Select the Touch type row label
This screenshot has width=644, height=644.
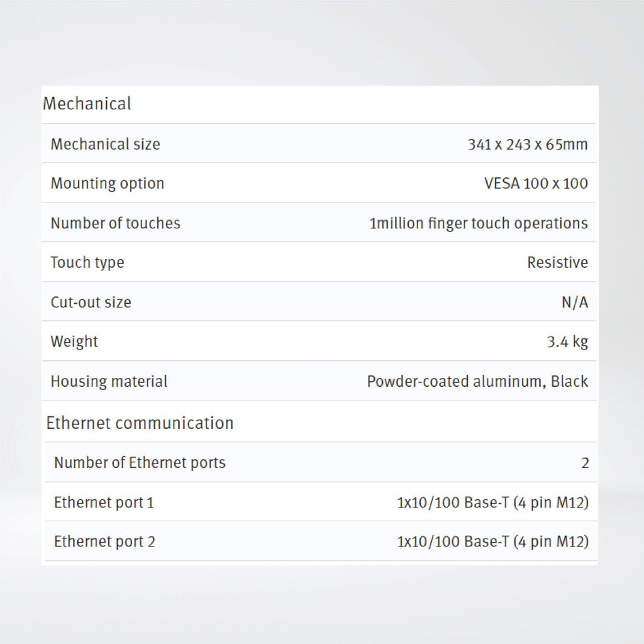[x=87, y=263]
